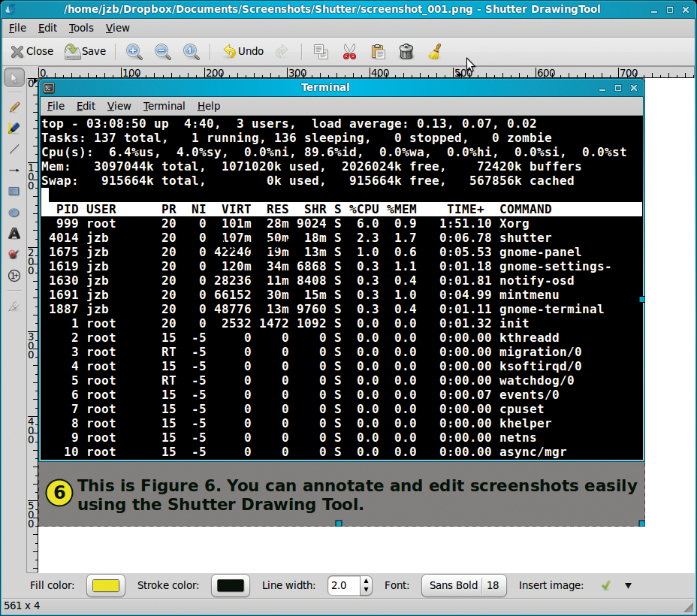Click the green checkmark Insert image button
Image resolution: width=697 pixels, height=616 pixels.
tap(605, 585)
